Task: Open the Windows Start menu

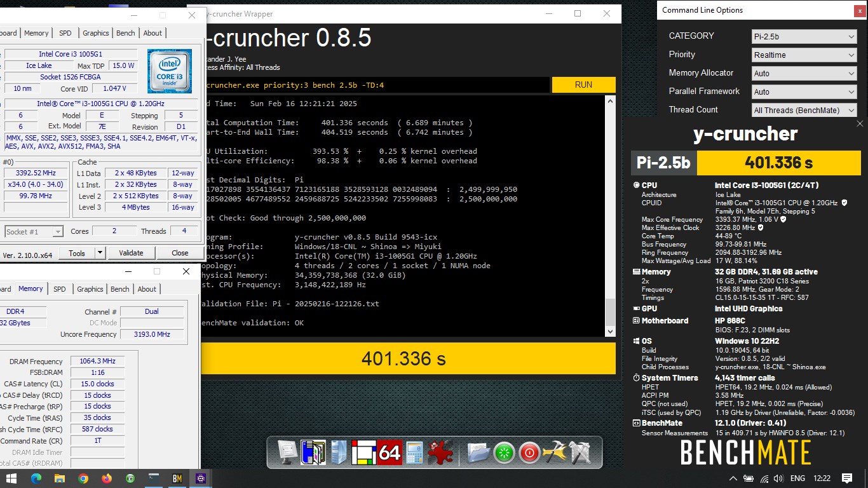Action: [11, 478]
